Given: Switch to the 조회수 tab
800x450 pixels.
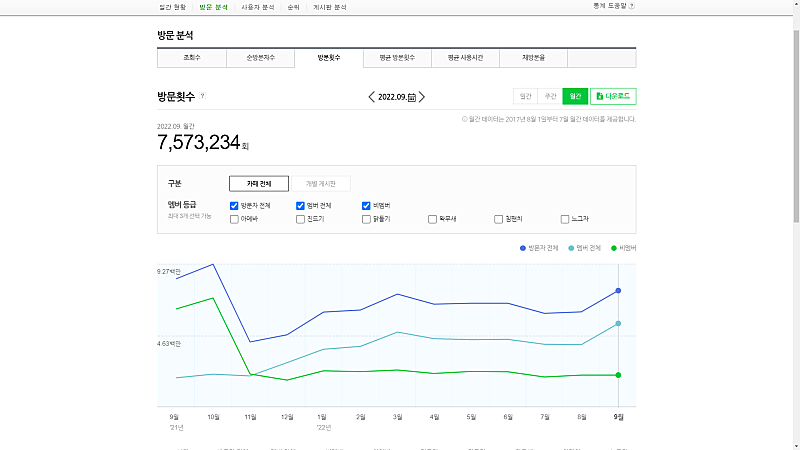Looking at the screenshot, I should [x=191, y=58].
